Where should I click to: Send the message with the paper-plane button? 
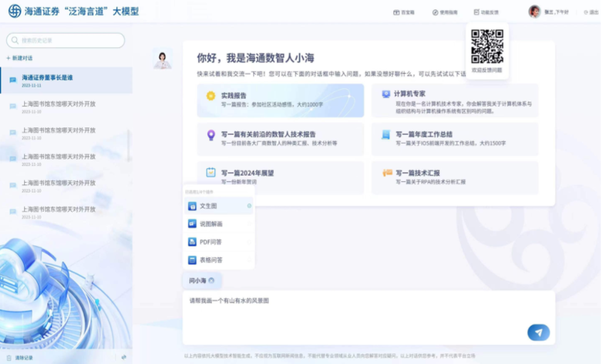[539, 333]
